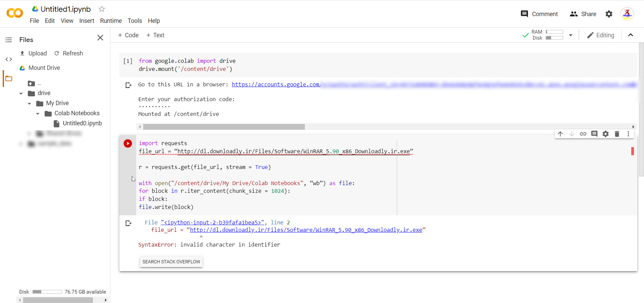The image size is (644, 303).
Task: Click the link to cell icon
Action: click(x=583, y=134)
